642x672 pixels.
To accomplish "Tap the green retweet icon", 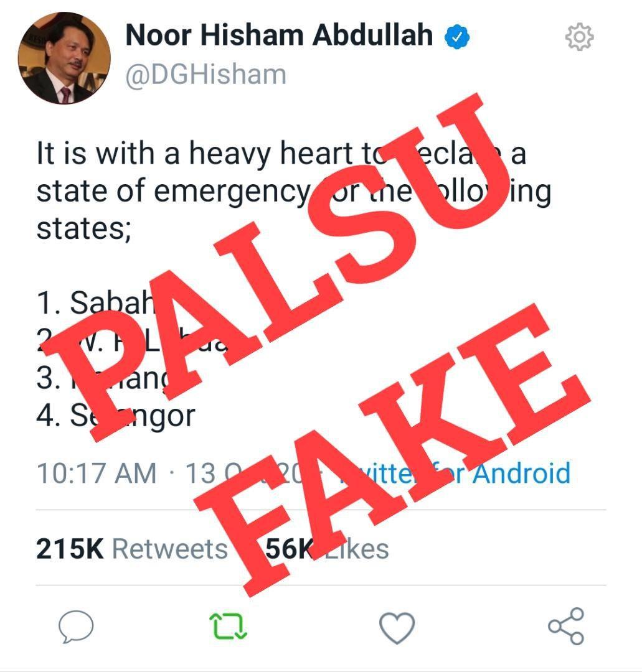I will 228,626.
